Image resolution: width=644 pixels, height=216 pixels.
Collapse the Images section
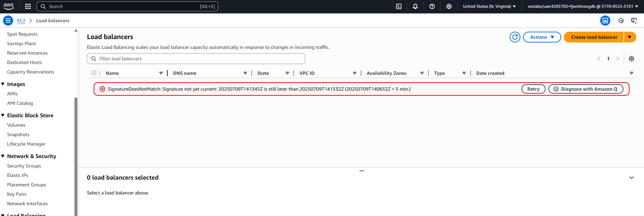coord(3,84)
